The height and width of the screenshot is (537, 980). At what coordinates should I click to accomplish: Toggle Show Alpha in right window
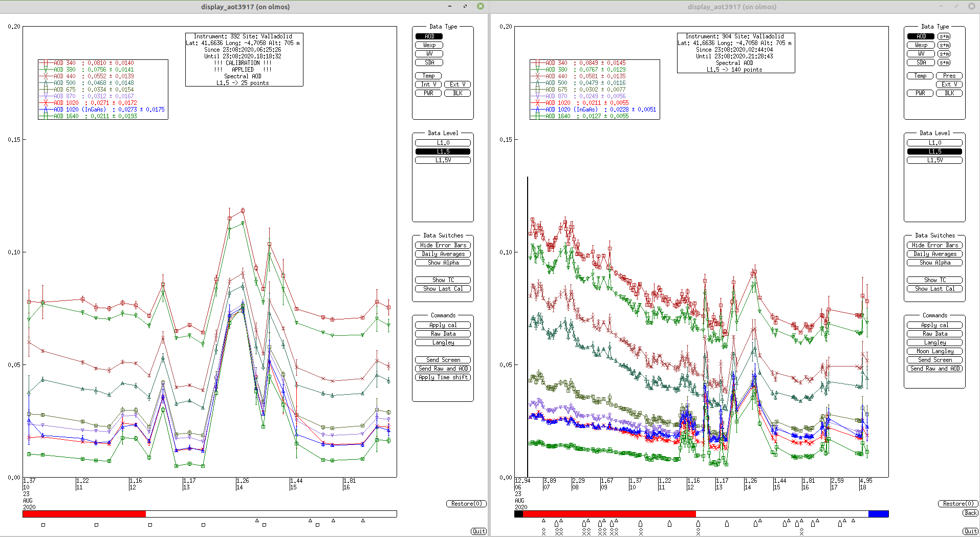[x=934, y=263]
